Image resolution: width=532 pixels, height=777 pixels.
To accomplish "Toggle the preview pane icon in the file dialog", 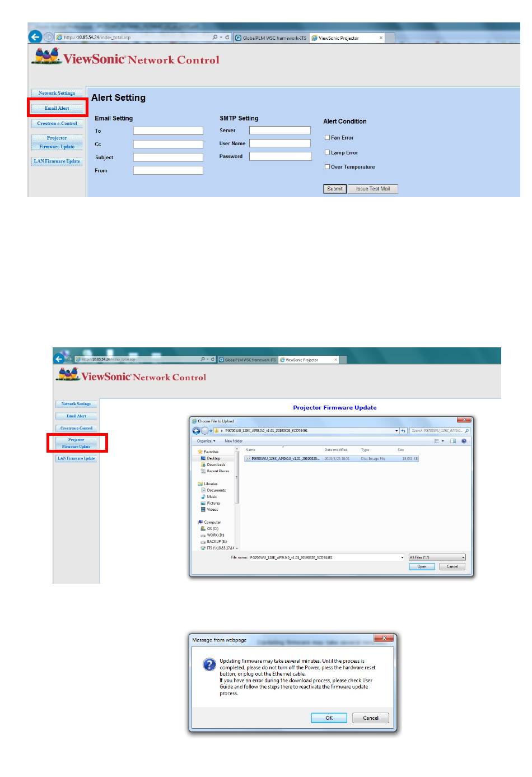I will click(x=453, y=441).
